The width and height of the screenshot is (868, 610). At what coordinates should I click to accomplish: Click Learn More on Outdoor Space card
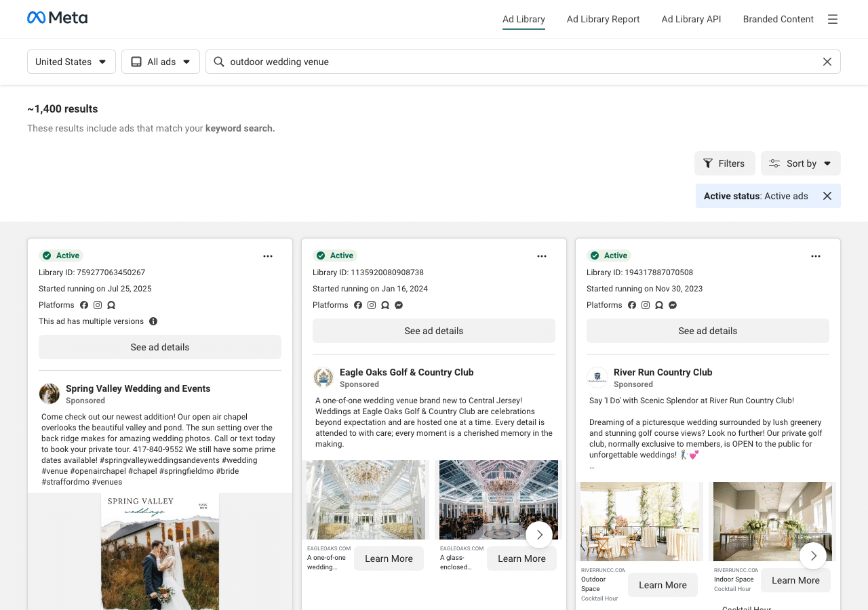click(x=663, y=585)
